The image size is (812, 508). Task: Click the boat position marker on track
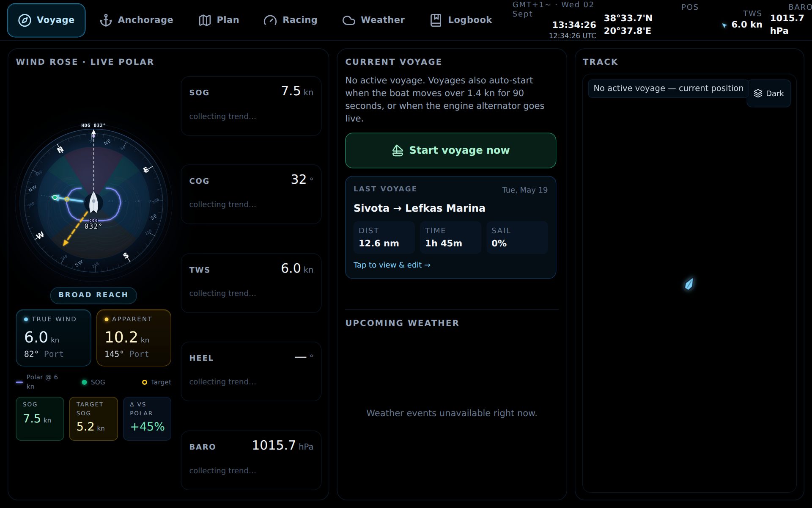pos(689,284)
